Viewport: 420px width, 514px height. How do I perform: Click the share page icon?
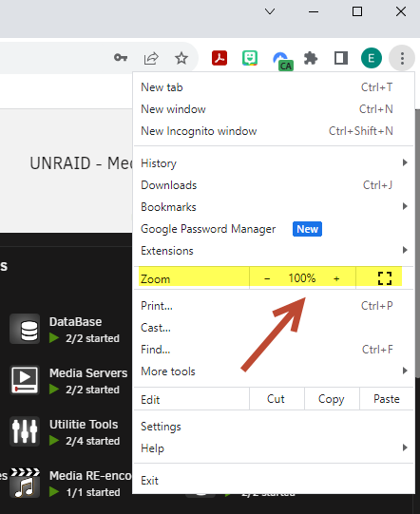151,58
